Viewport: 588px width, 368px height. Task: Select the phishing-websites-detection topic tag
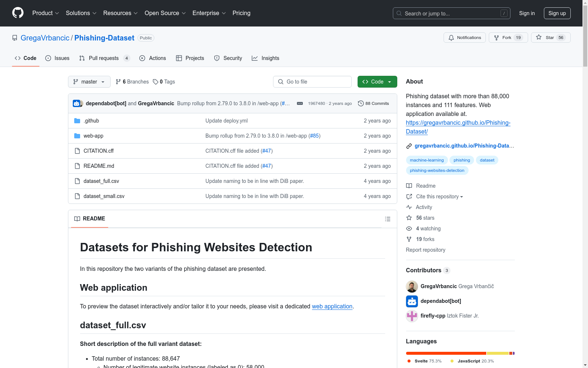437,170
